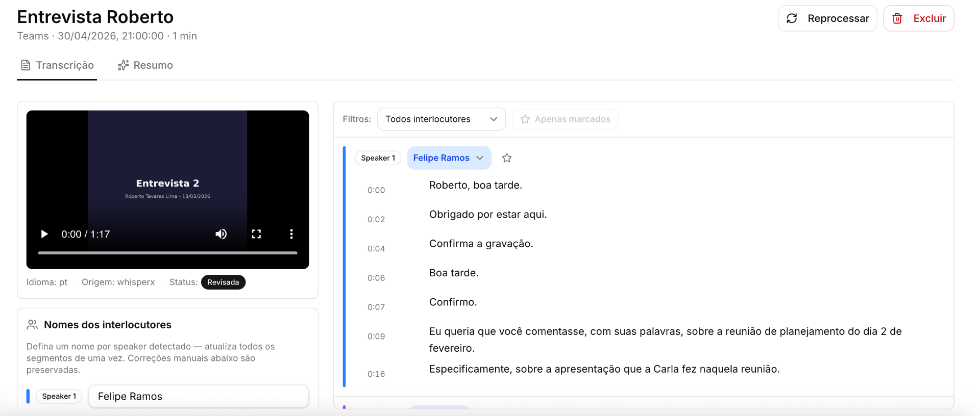Image resolution: width=980 pixels, height=416 pixels.
Task: Click the Revisada status badge
Action: [x=223, y=282]
